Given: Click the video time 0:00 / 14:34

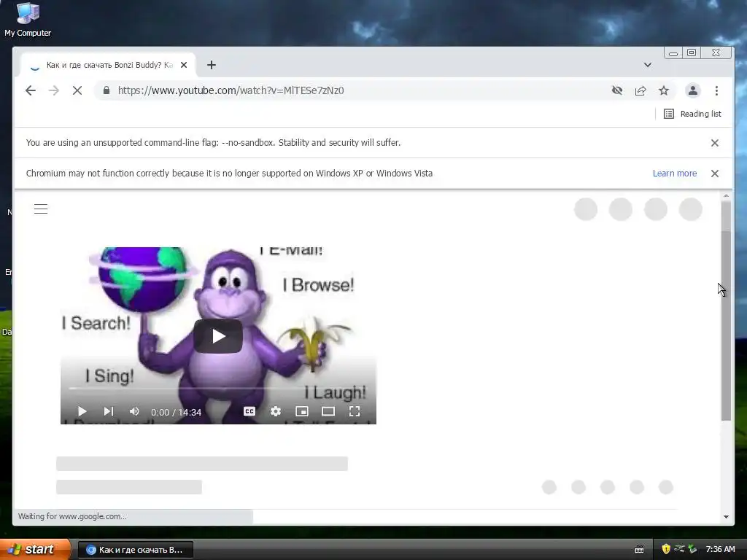Looking at the screenshot, I should pyautogui.click(x=177, y=413).
